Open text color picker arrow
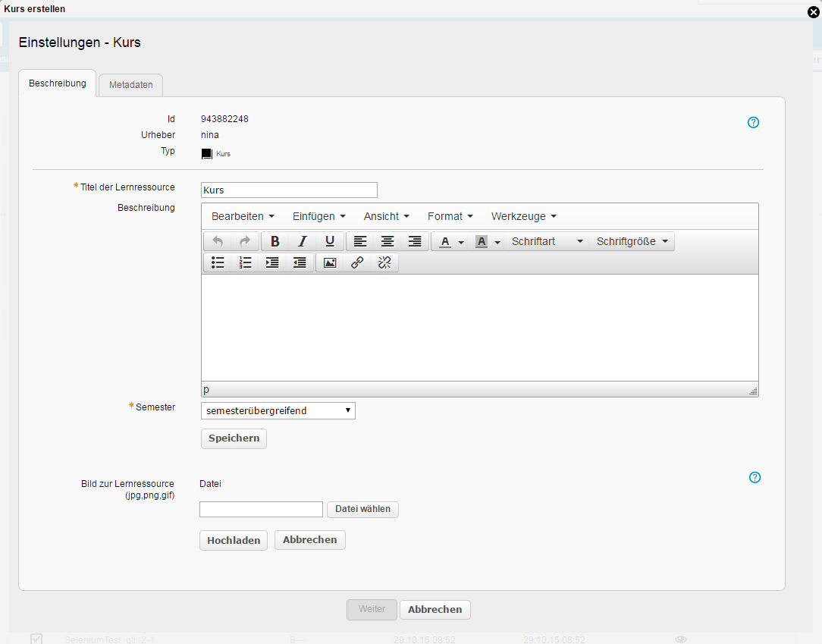Screen dimensions: 822x644 coord(461,242)
